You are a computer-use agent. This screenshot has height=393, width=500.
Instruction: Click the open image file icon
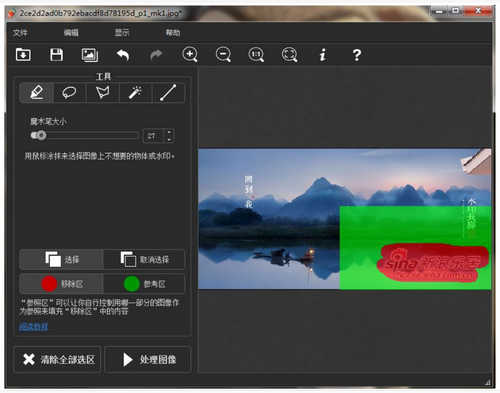click(x=23, y=55)
